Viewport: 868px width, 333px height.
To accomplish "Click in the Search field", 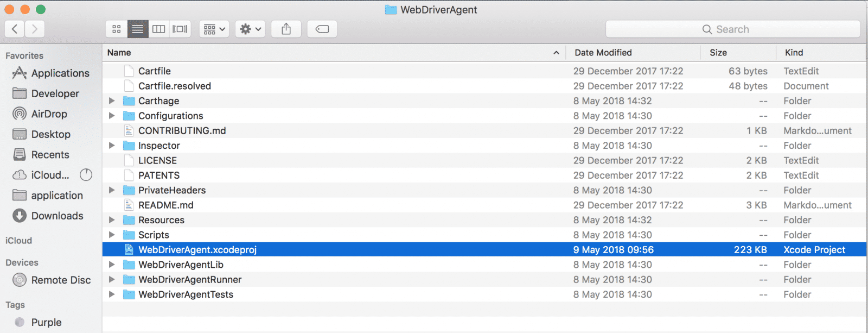I will click(x=733, y=29).
